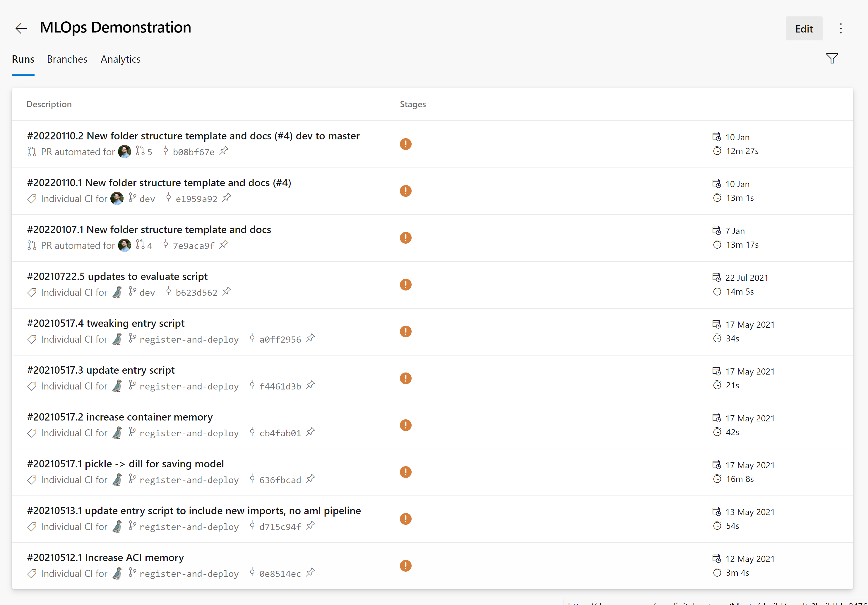Toggle pin icon beside commit e1959a92

[x=227, y=198]
